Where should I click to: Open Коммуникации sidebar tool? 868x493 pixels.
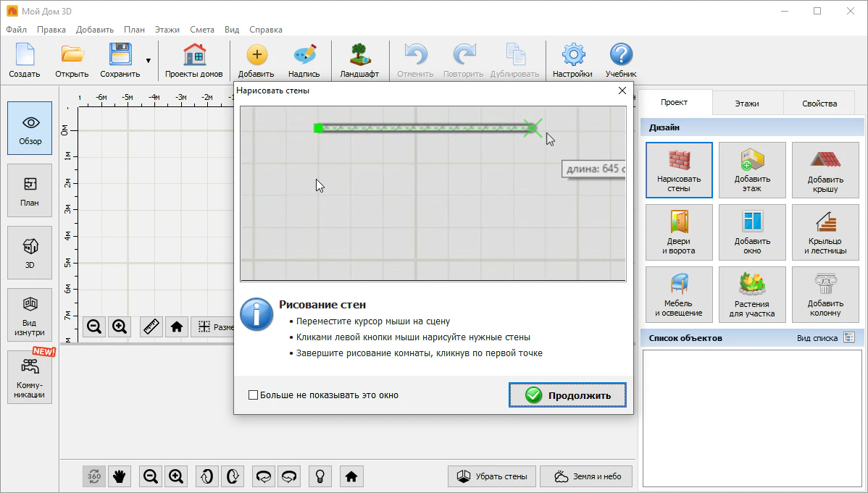[x=30, y=377]
